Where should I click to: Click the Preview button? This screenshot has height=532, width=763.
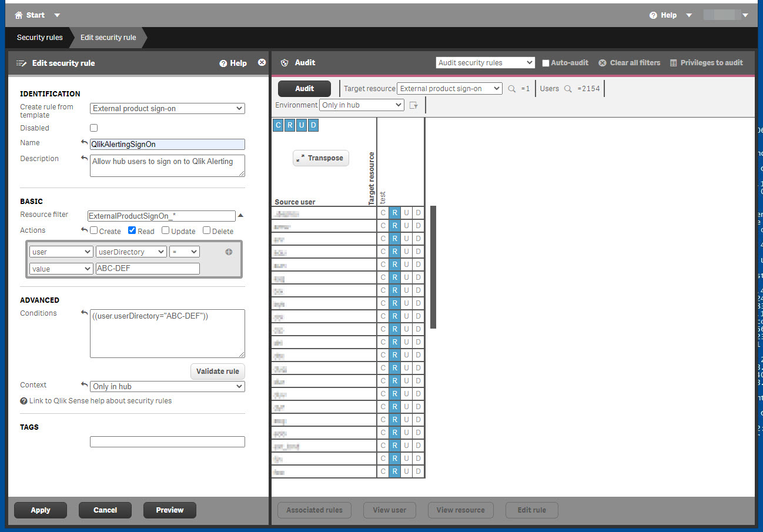[x=170, y=510]
